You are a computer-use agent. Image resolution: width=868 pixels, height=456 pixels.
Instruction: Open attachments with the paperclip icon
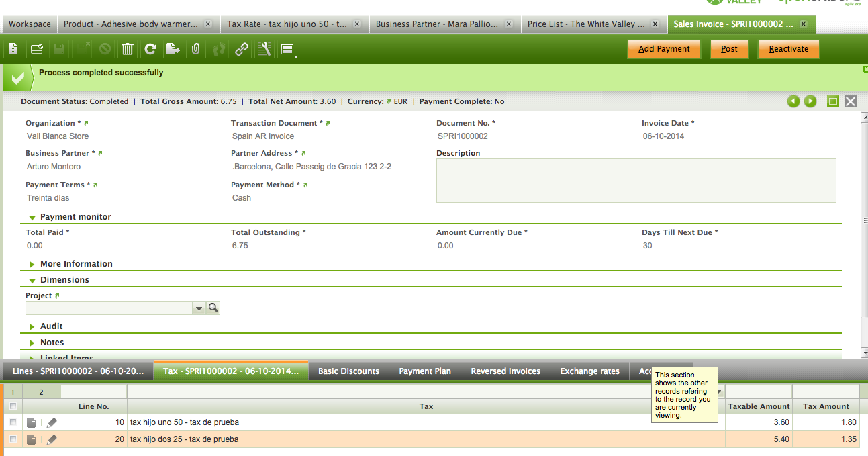196,49
